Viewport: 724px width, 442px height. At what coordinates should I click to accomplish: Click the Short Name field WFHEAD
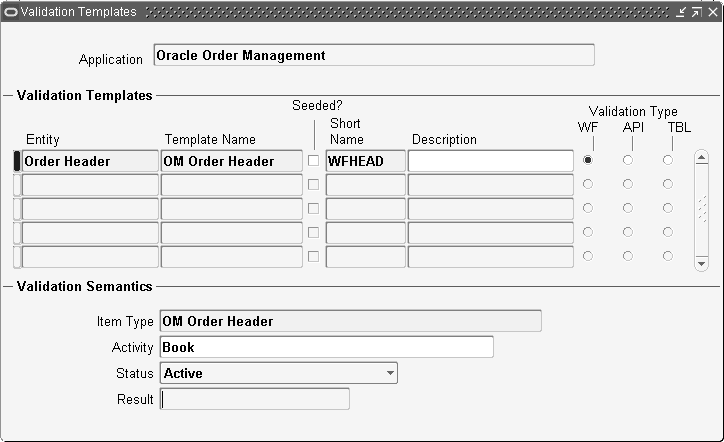(366, 161)
